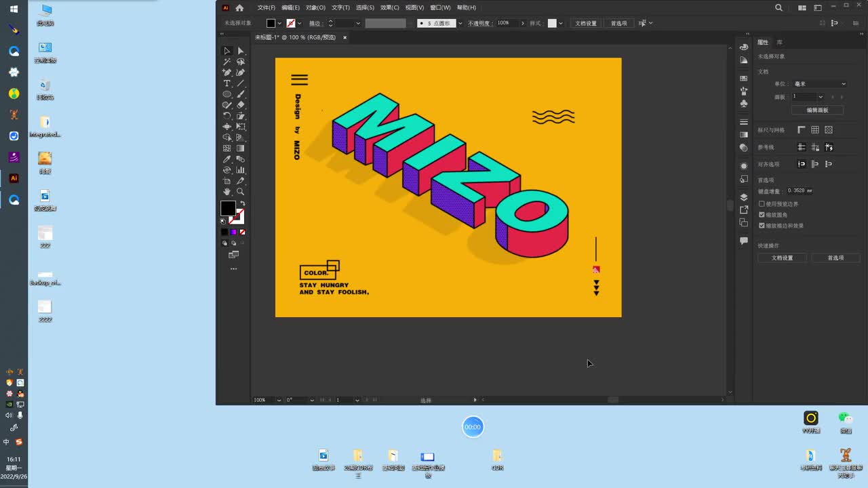Uncheck 缩放描边和效果 checkbox
The image size is (868, 488).
(762, 226)
